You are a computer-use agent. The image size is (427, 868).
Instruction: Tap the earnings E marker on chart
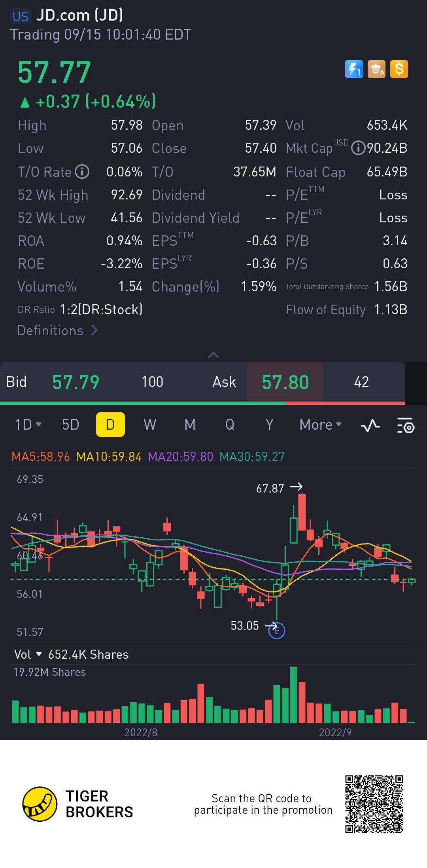pos(277,631)
